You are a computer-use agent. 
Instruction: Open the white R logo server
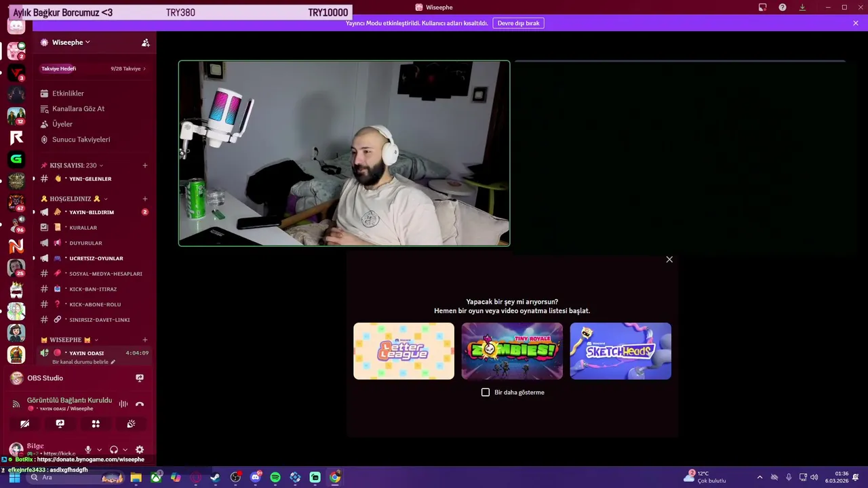click(16, 138)
